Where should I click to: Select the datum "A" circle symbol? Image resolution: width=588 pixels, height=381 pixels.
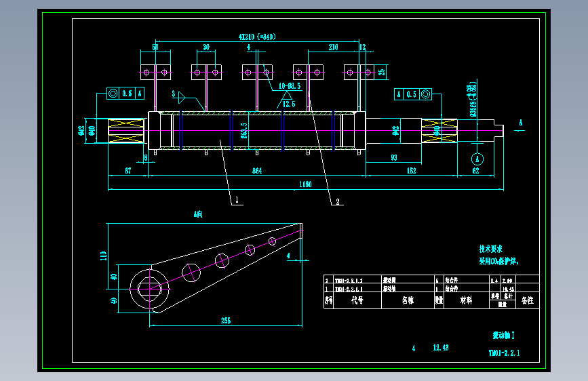point(477,159)
